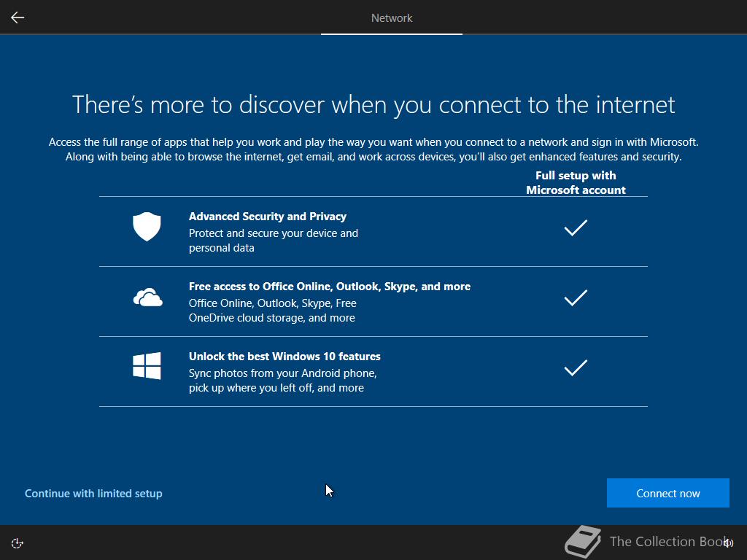Image resolution: width=747 pixels, height=560 pixels.
Task: Open the Ease of Access icon
Action: [18, 543]
